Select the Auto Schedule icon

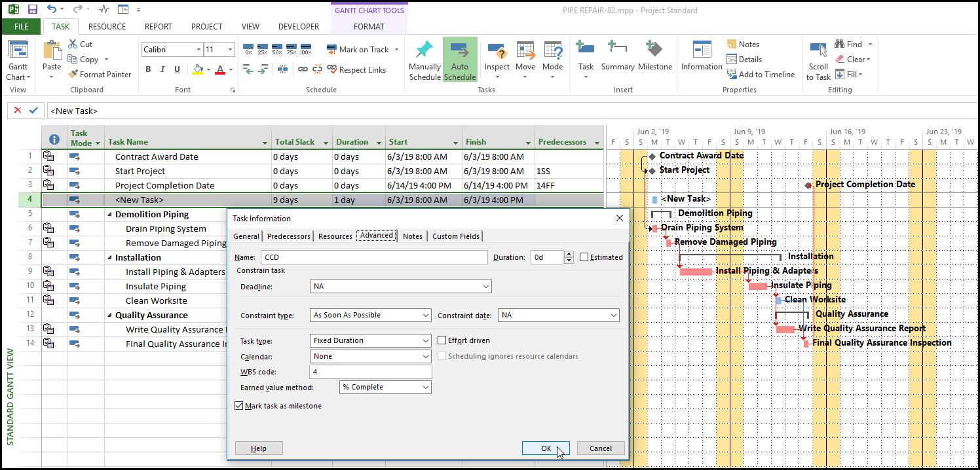[x=459, y=50]
